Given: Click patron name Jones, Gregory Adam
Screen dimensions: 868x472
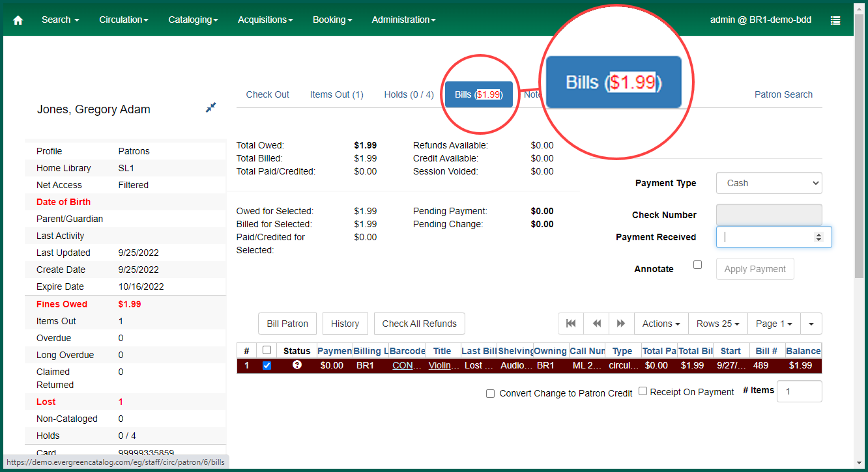Looking at the screenshot, I should pos(94,109).
